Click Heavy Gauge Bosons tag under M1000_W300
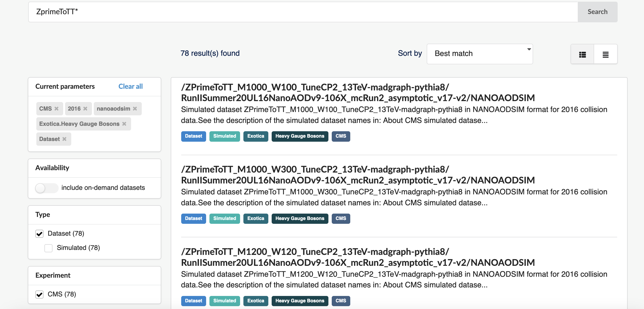644x309 pixels. 300,218
